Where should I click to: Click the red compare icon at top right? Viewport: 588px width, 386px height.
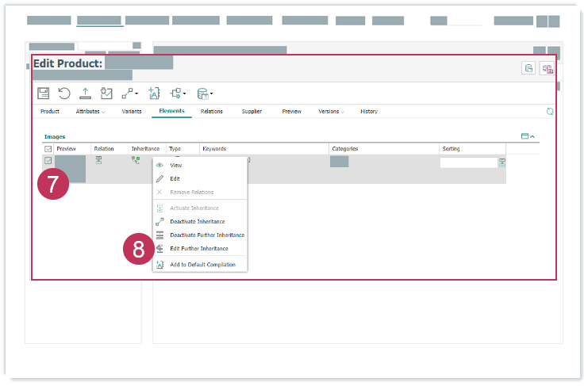point(547,68)
